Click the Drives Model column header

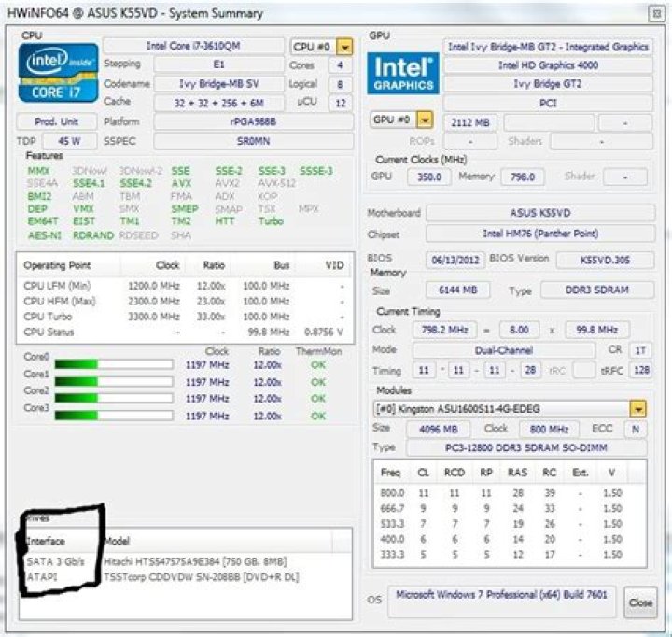pyautogui.click(x=217, y=542)
